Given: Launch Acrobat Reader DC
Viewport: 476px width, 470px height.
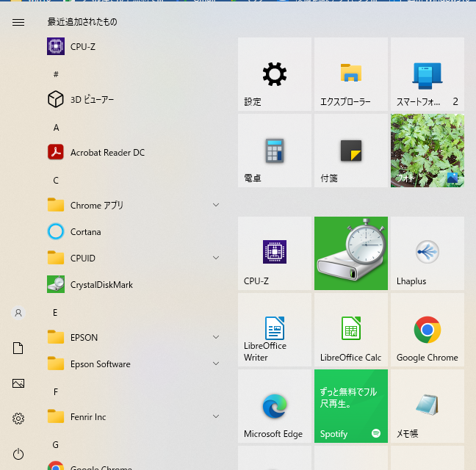Looking at the screenshot, I should point(134,152).
